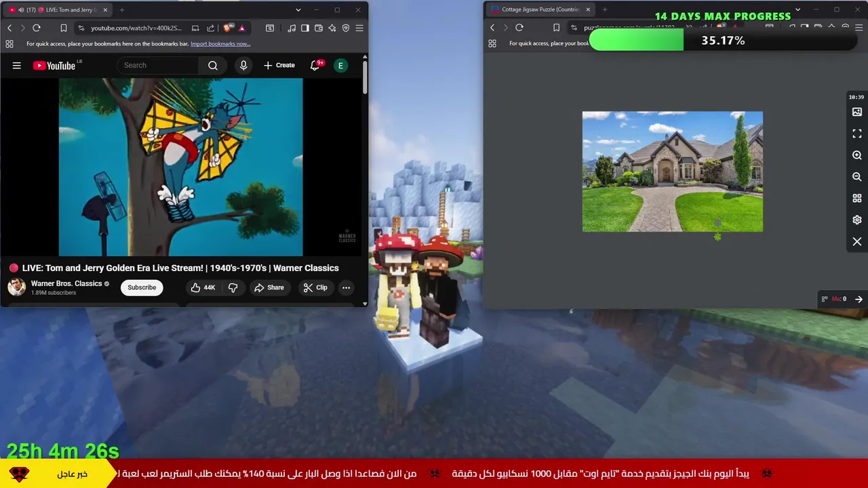Open jigsaw puzzle settings gear
868x488 pixels.
(857, 220)
